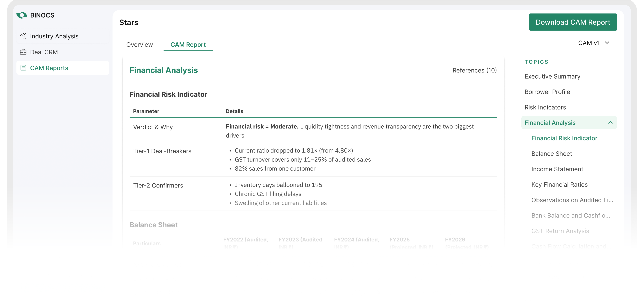Screen dimensions: 644x301
Task: Navigate to the Balance Sheet subtopic
Action: click(x=551, y=154)
